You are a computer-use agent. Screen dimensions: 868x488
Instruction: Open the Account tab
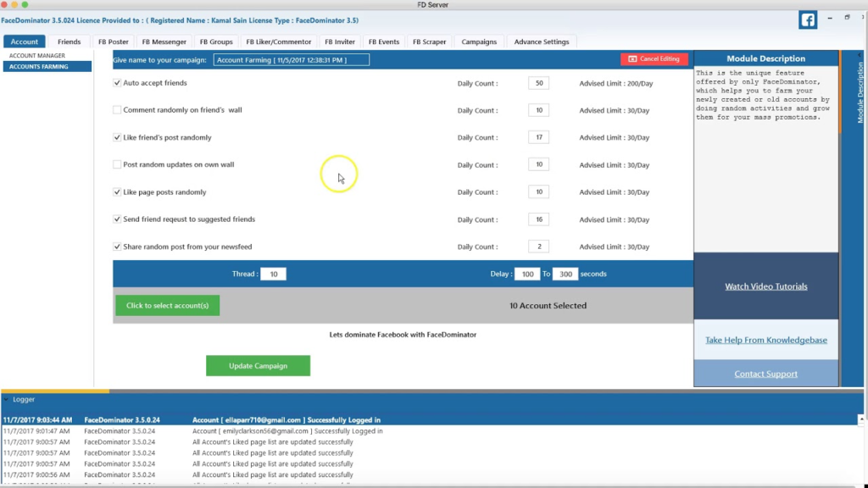pos(25,42)
